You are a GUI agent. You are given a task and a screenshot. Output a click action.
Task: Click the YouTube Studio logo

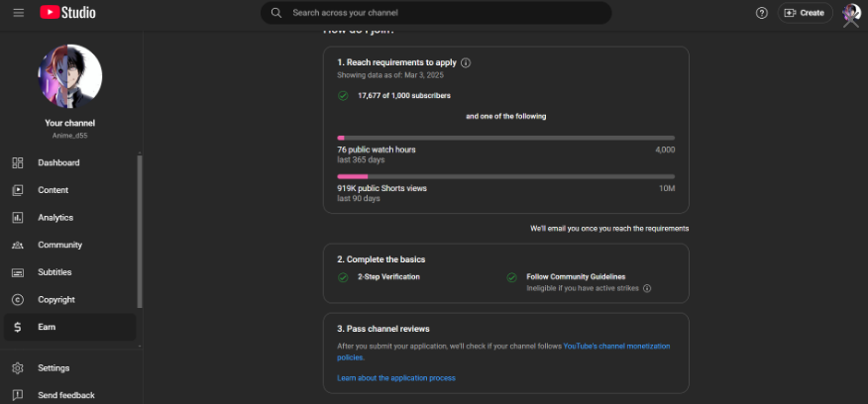(x=67, y=13)
